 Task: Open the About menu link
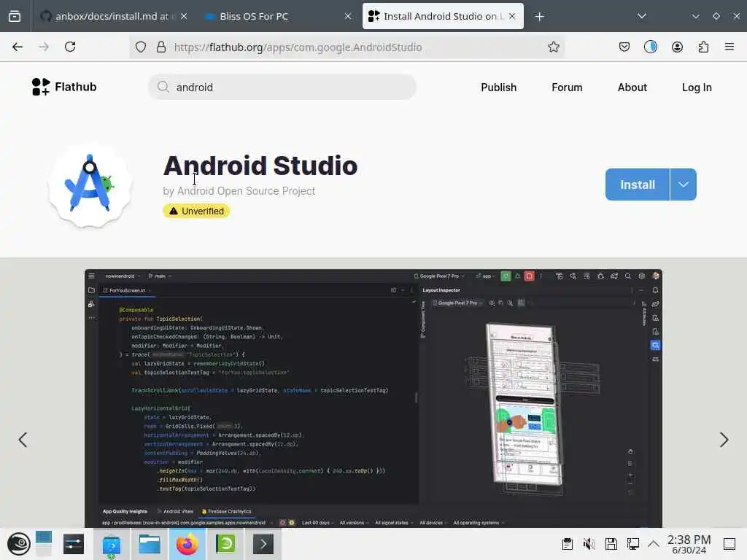pyautogui.click(x=632, y=87)
